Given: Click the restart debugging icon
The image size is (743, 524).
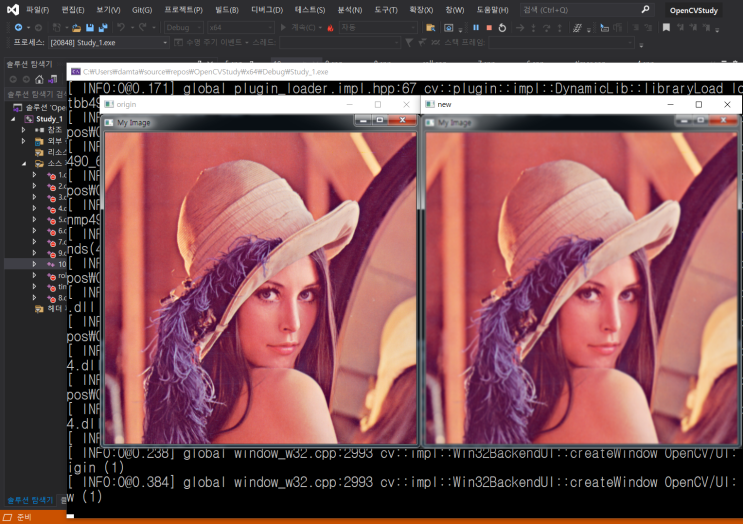Looking at the screenshot, I should coord(502,28).
